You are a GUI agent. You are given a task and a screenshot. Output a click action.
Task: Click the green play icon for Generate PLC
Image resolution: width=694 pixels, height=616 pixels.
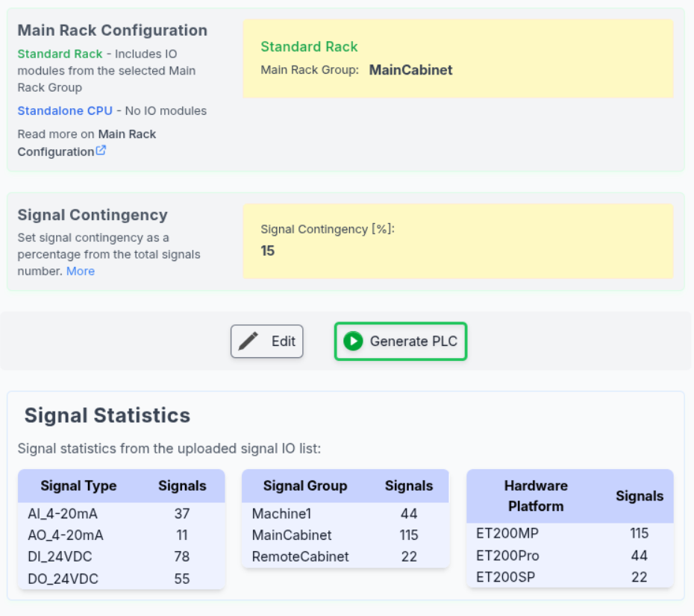(353, 342)
